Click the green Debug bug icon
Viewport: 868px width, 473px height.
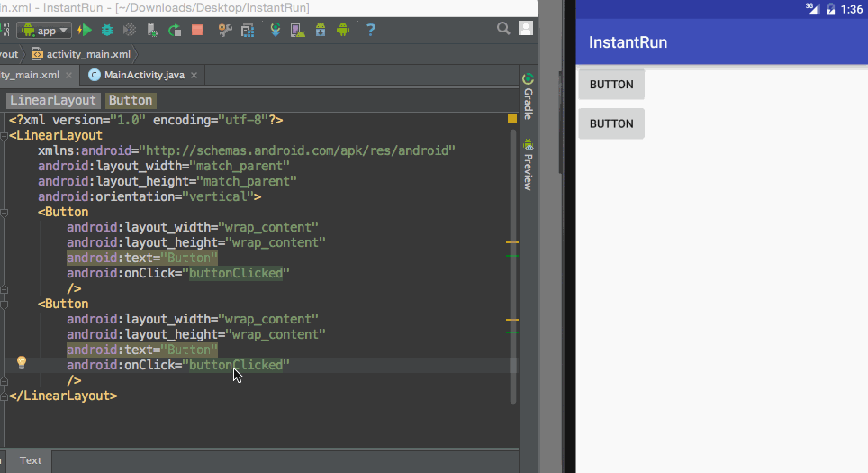pyautogui.click(x=107, y=30)
